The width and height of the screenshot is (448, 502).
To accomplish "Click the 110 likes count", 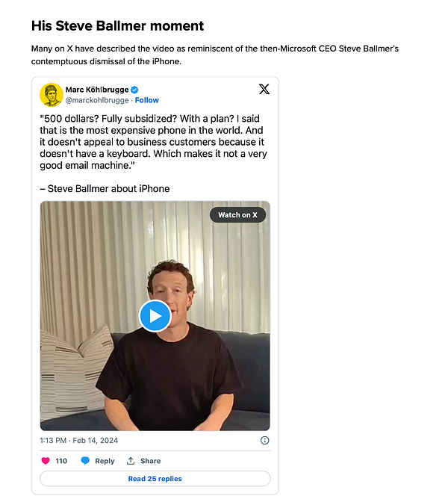I will [x=61, y=461].
